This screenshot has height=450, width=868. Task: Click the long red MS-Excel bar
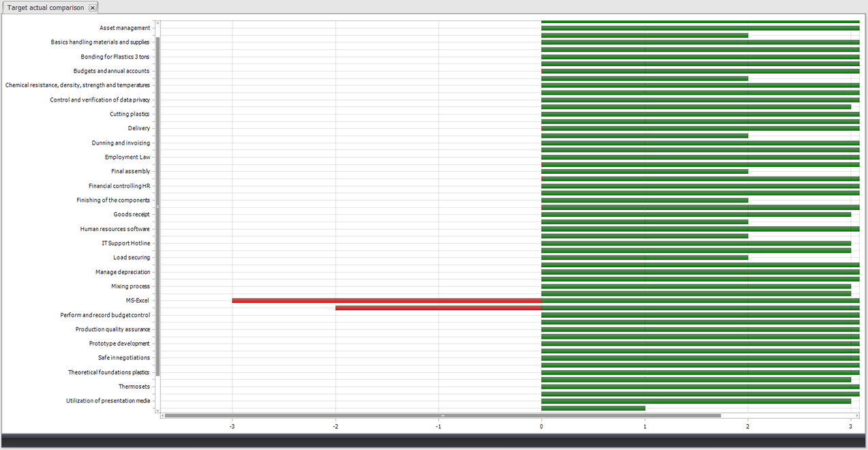click(x=386, y=301)
